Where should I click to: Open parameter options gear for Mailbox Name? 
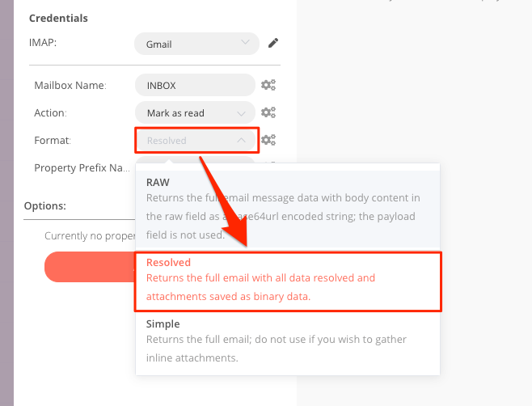tap(268, 85)
